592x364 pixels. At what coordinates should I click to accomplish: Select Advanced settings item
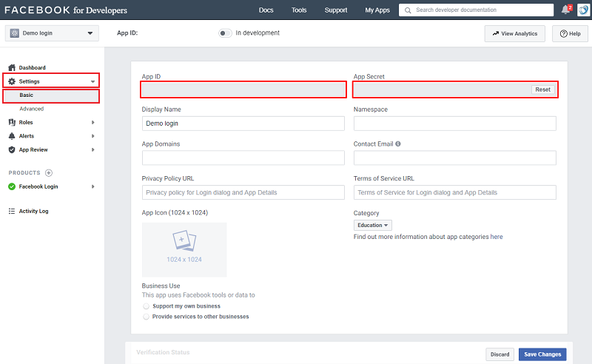click(x=32, y=109)
